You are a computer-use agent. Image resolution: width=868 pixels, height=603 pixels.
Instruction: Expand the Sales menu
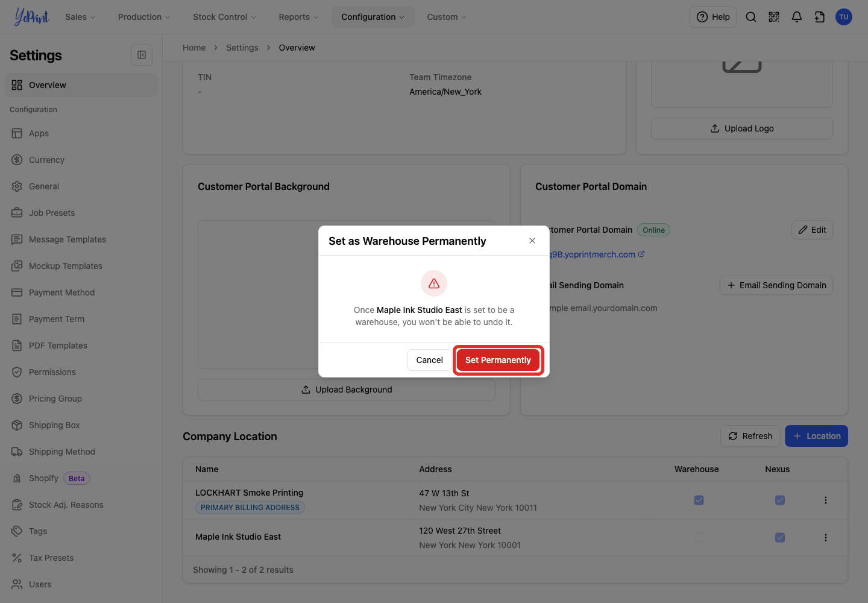80,17
